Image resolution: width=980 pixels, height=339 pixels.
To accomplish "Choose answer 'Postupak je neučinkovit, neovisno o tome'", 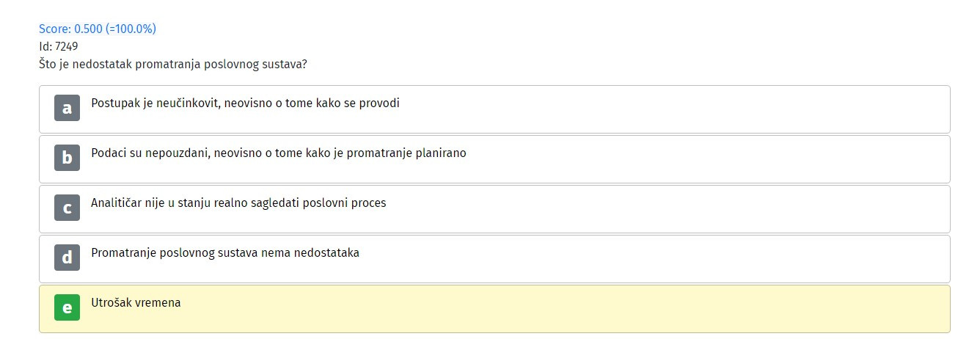I will click(245, 103).
